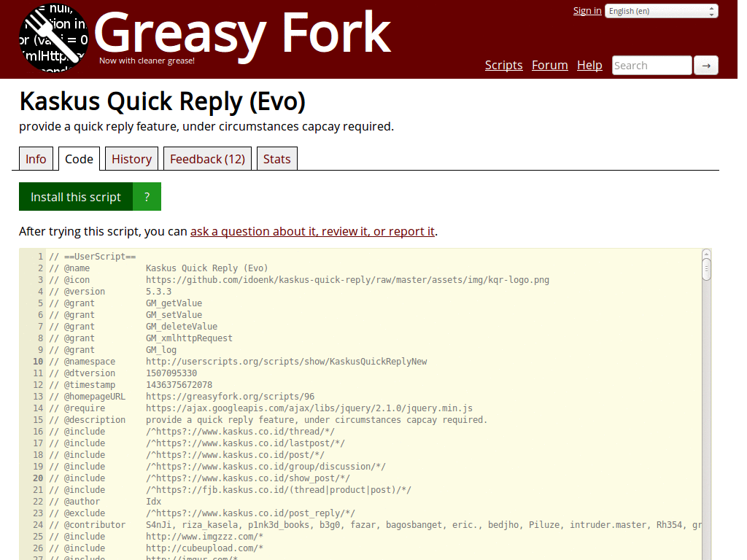Click the Sign in link
This screenshot has width=747, height=560.
(x=587, y=10)
